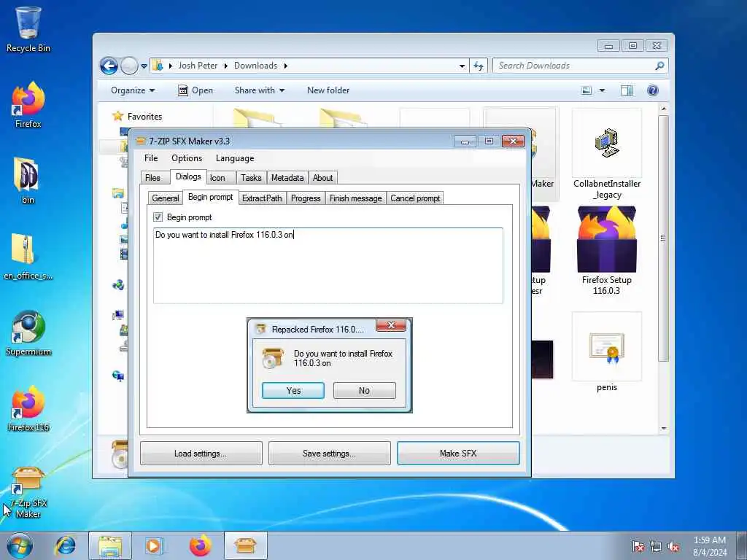
Task: Click the Windows Start button
Action: pyautogui.click(x=20, y=545)
